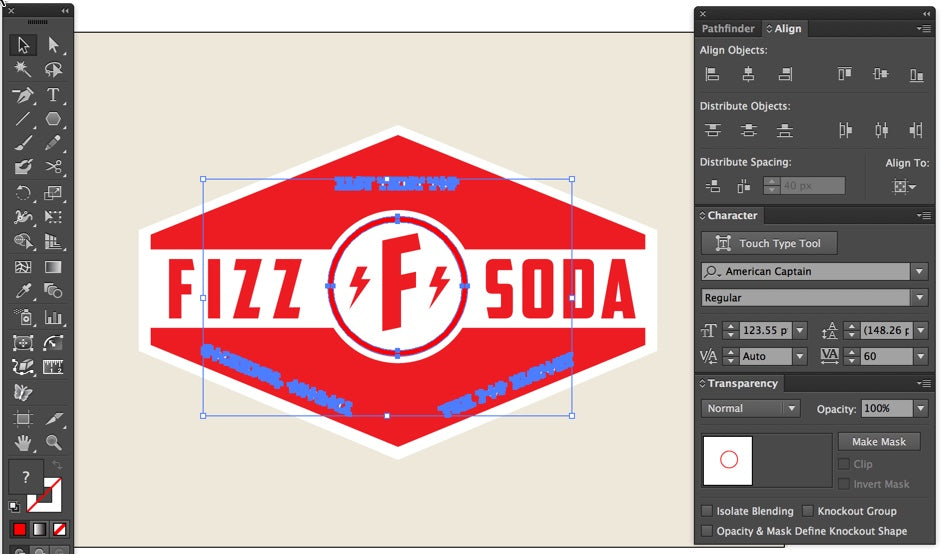The height and width of the screenshot is (554, 941).
Task: Pick the Scissors tool
Action: 53,167
